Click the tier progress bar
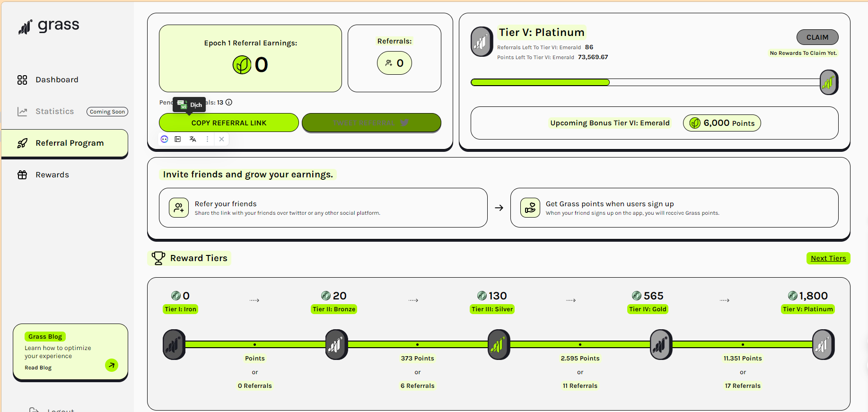Screen dimensions: 868x412 (x=645, y=82)
